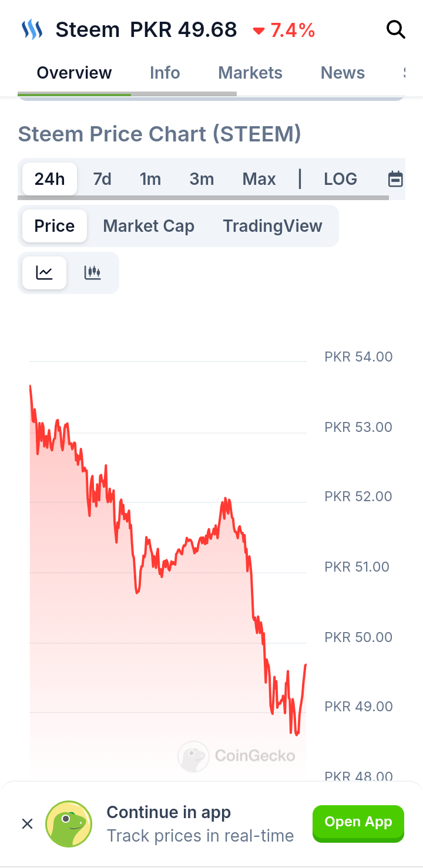Show the Max time range
This screenshot has height=868, width=423.
tap(259, 179)
